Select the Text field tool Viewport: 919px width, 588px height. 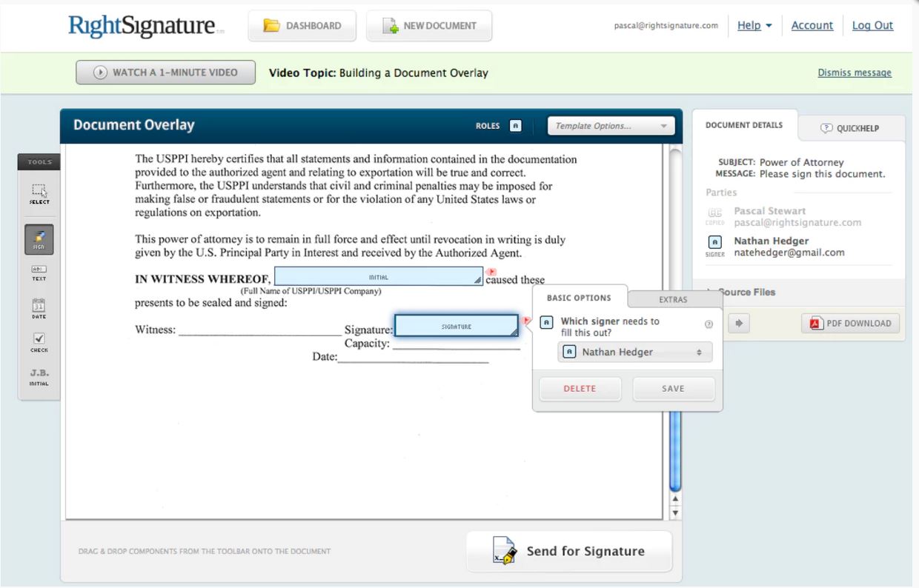39,273
